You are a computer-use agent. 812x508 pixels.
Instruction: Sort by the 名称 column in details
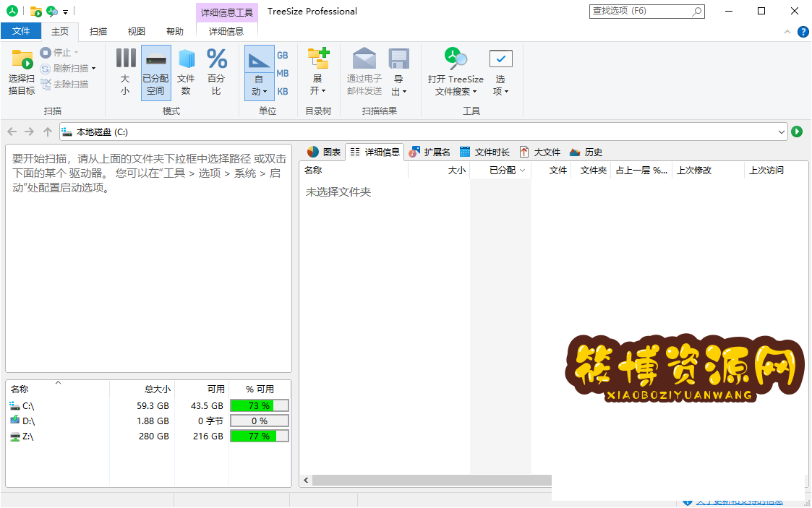pos(354,171)
